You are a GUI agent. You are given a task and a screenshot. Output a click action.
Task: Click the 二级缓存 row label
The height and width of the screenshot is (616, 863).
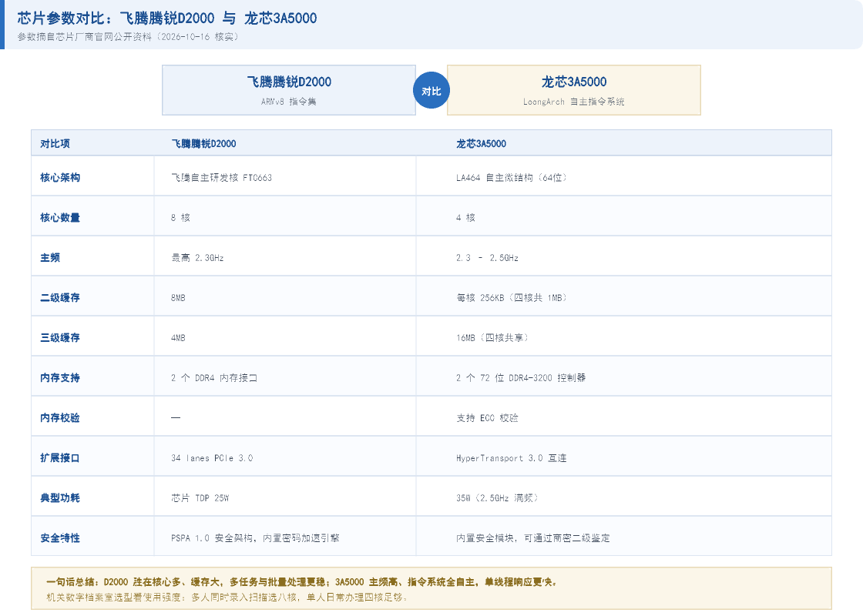pyautogui.click(x=60, y=298)
